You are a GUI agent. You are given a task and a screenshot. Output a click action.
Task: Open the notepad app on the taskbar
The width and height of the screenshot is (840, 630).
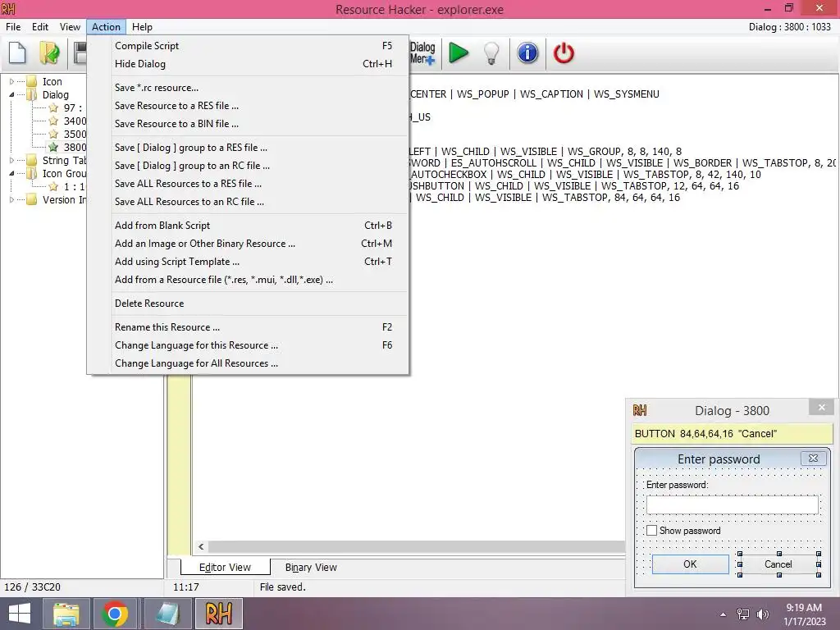(167, 614)
